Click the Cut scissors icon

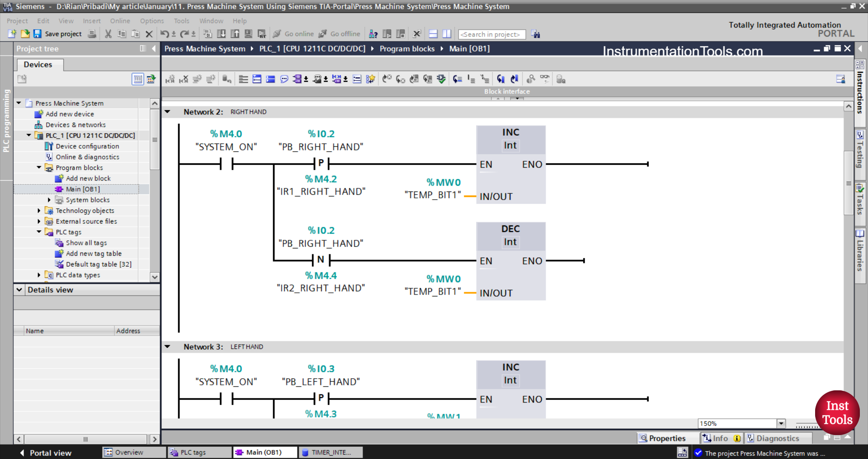(x=108, y=34)
